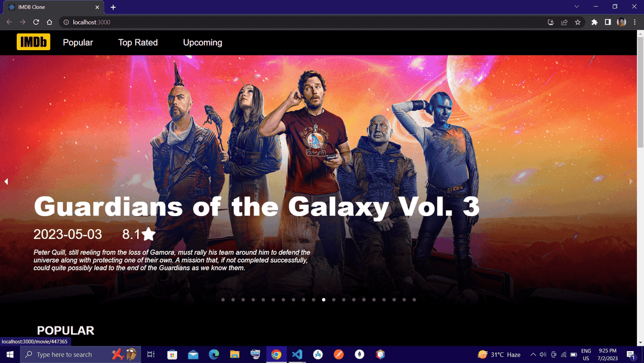Click the IMDb logo
This screenshot has height=363, width=644.
[x=33, y=42]
